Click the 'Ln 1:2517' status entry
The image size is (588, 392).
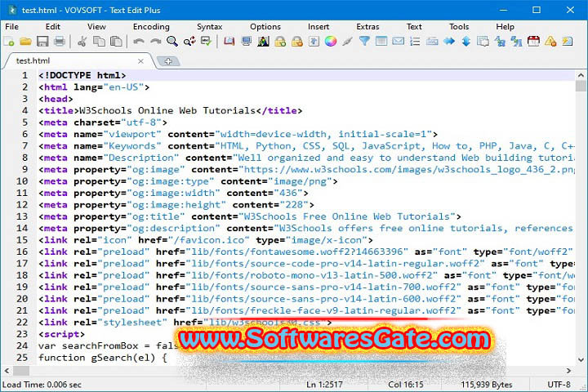pyautogui.click(x=324, y=385)
